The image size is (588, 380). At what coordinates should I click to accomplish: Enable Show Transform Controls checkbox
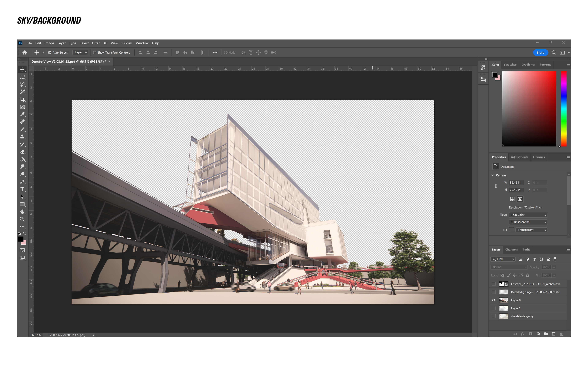(95, 53)
